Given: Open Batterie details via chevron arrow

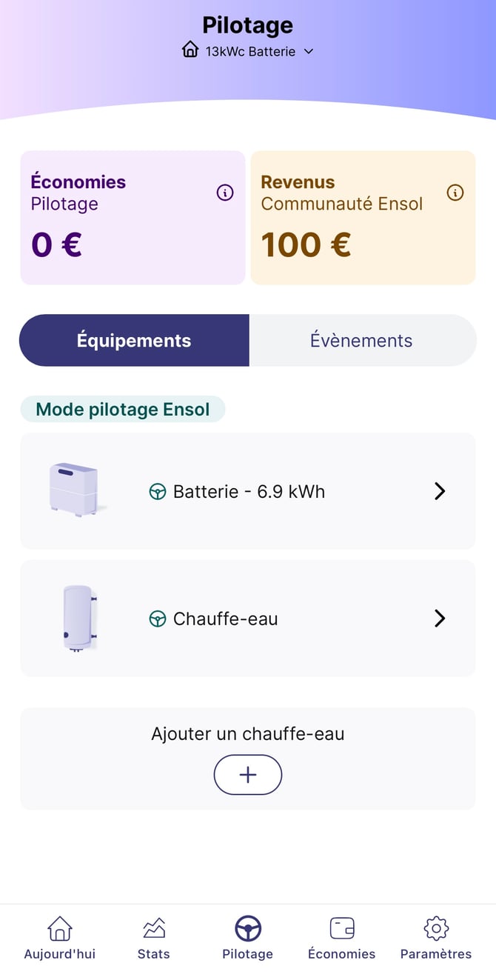Looking at the screenshot, I should 440,491.
